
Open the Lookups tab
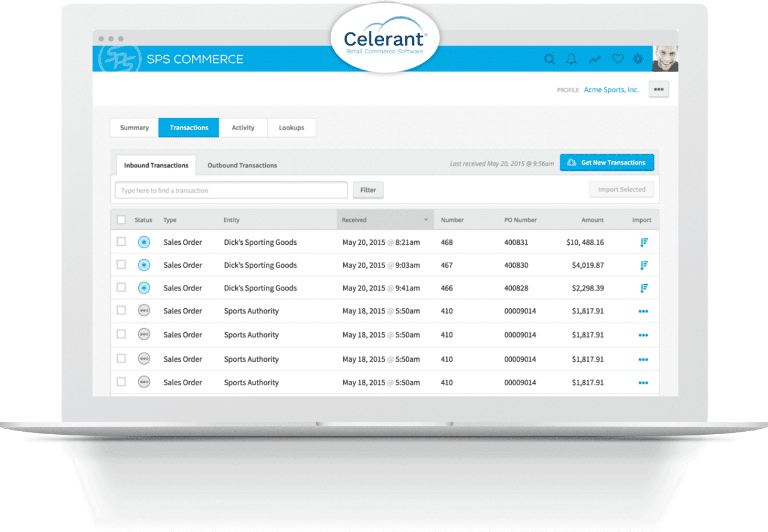(x=292, y=128)
